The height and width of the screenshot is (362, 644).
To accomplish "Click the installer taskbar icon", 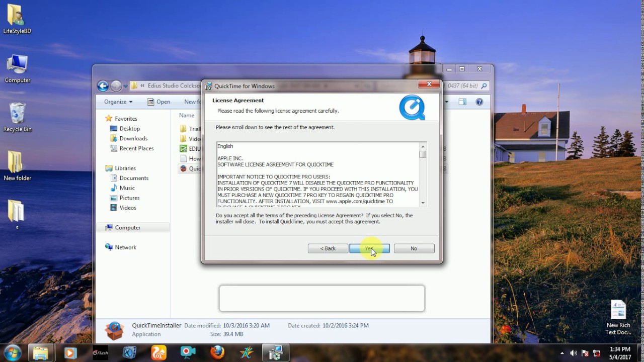I will pyautogui.click(x=276, y=352).
